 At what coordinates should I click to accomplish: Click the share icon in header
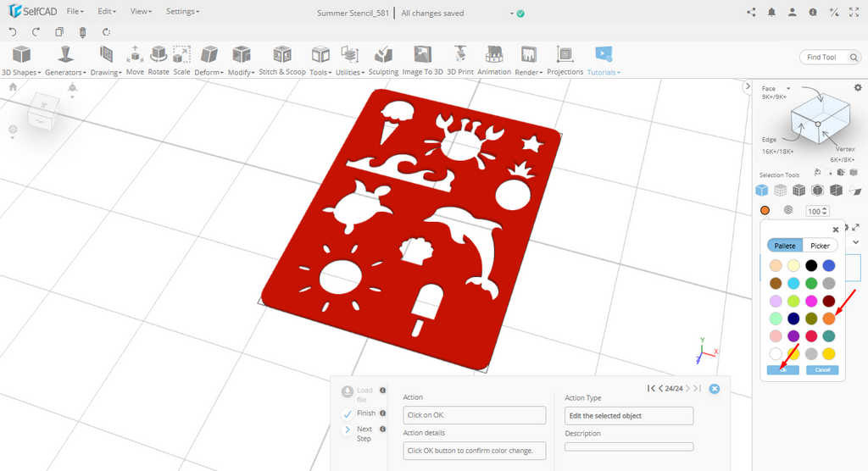pyautogui.click(x=751, y=13)
